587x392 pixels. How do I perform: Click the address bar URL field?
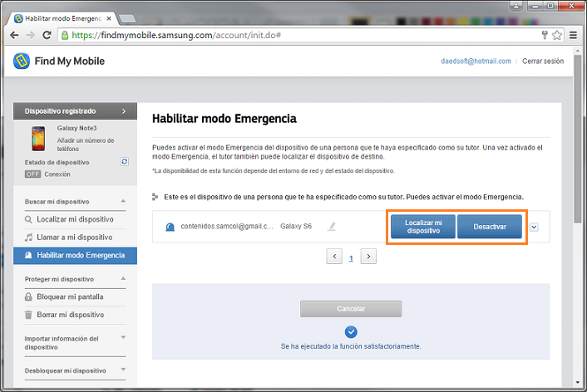click(299, 35)
